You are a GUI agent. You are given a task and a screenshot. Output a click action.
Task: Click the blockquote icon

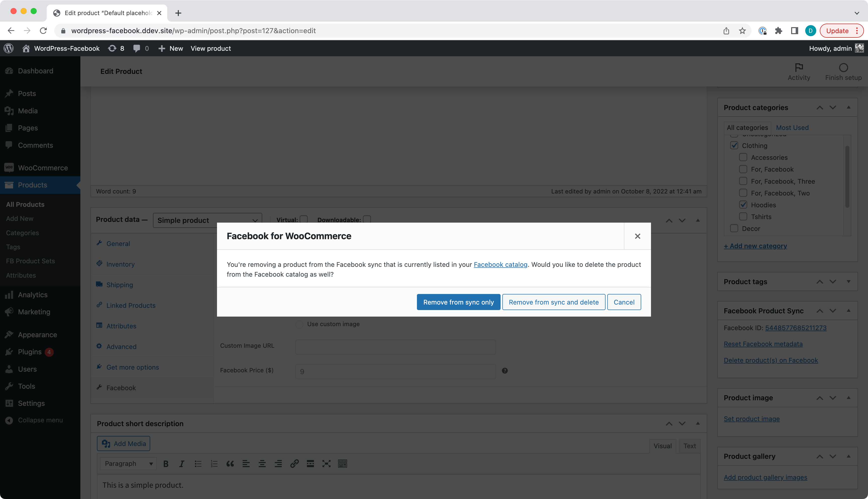[230, 464]
